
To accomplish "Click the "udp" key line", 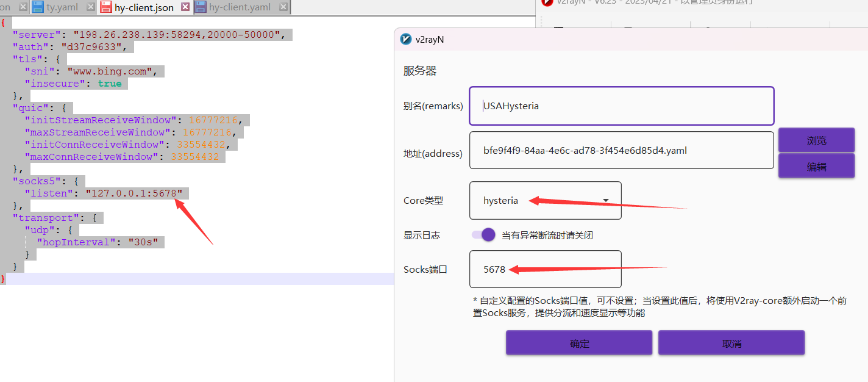I will click(49, 230).
